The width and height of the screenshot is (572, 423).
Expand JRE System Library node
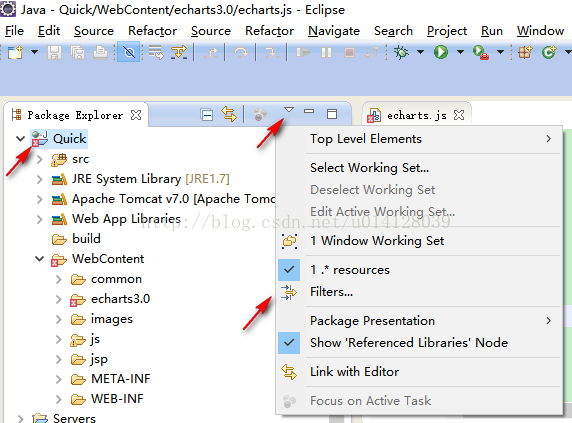coord(40,179)
